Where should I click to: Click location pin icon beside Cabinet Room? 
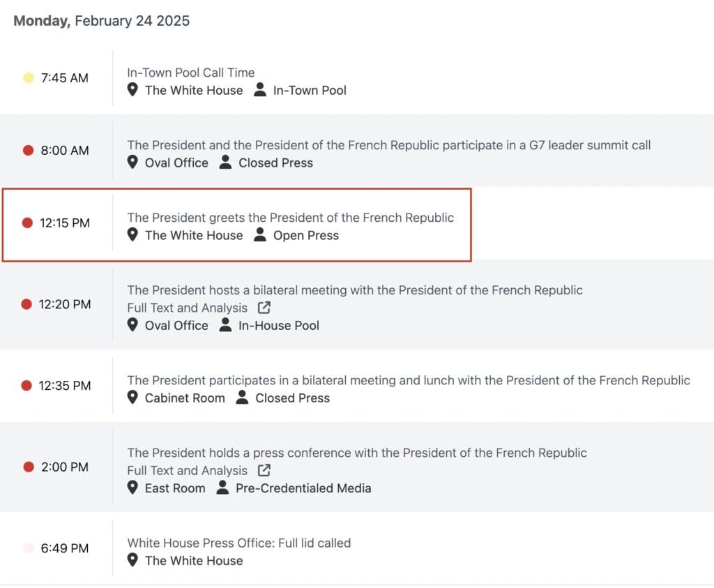132,397
